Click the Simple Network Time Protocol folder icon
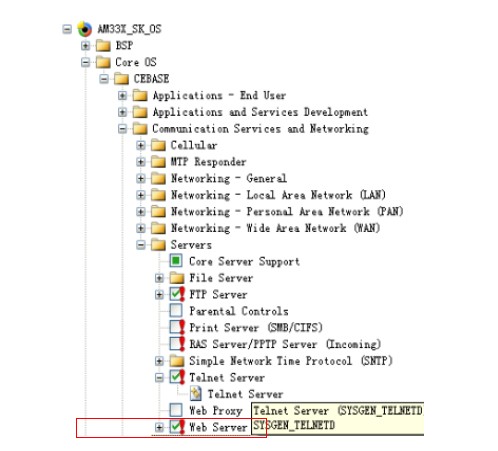Viewport: 498px width, 451px height. (x=177, y=361)
